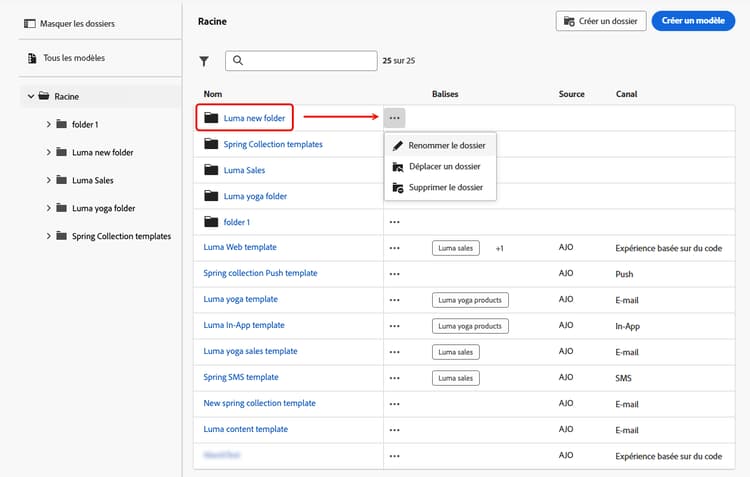Open the more-actions menu for Spring SMS template

[394, 377]
